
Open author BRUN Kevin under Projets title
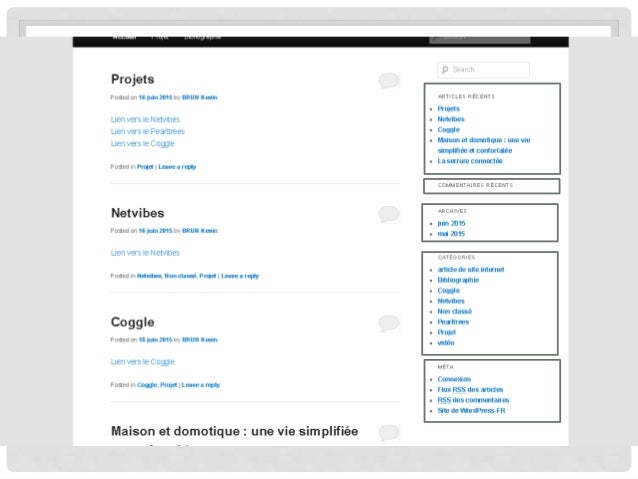click(x=200, y=97)
